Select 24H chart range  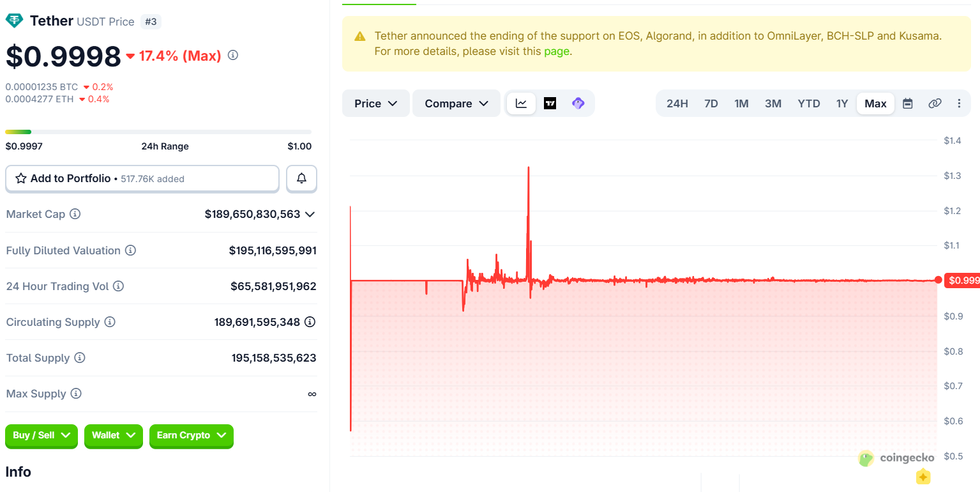[x=677, y=104]
